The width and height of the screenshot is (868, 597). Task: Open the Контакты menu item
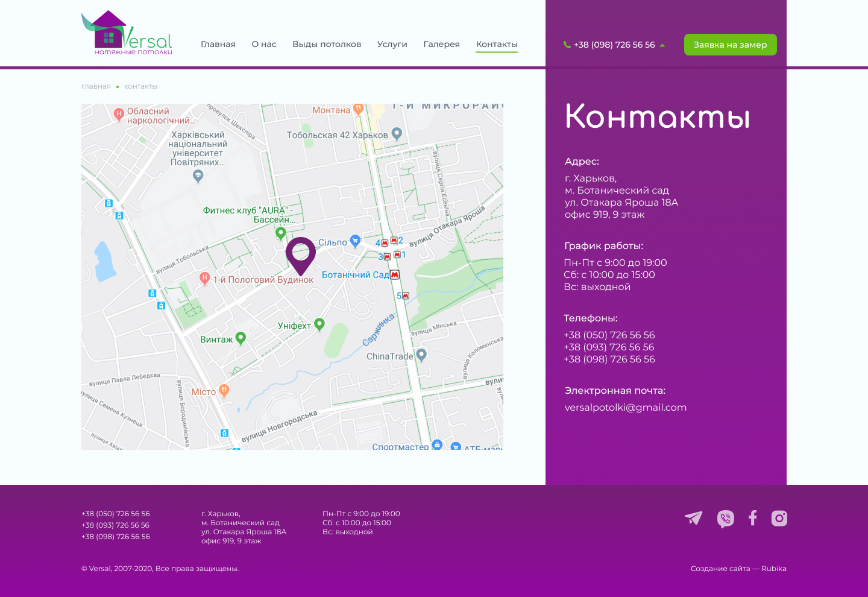[497, 44]
